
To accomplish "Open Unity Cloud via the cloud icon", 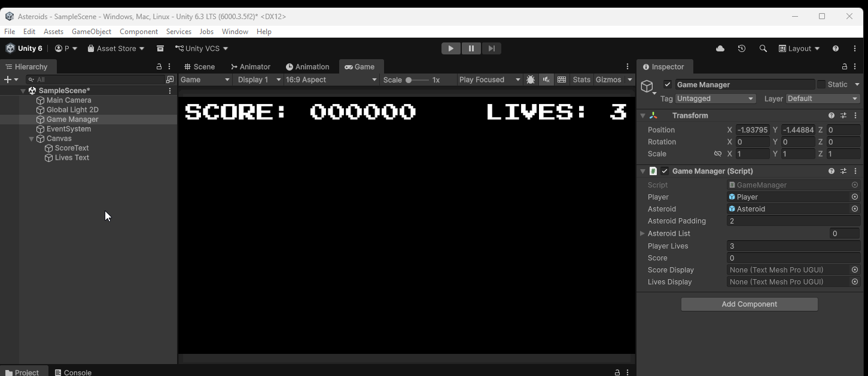I will 720,48.
